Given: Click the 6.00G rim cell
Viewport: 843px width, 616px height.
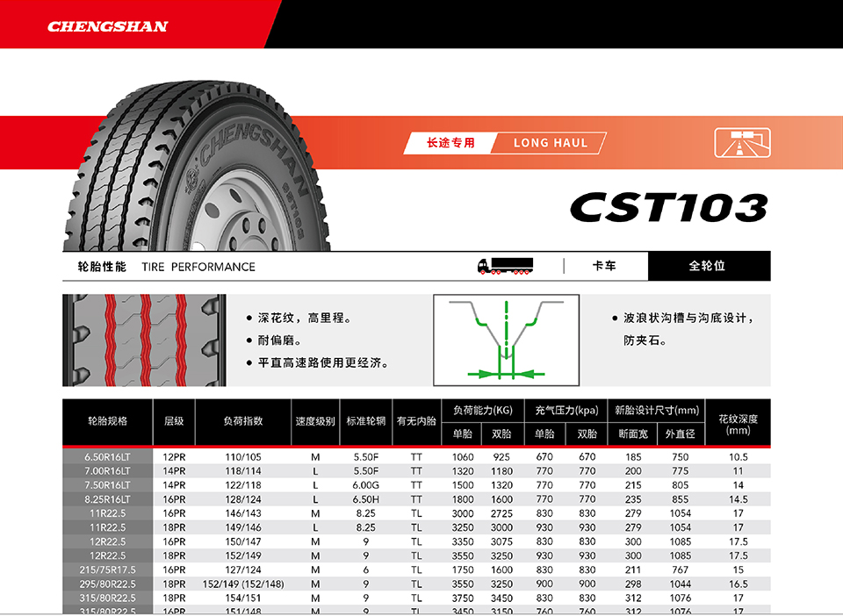Looking at the screenshot, I should tap(365, 485).
